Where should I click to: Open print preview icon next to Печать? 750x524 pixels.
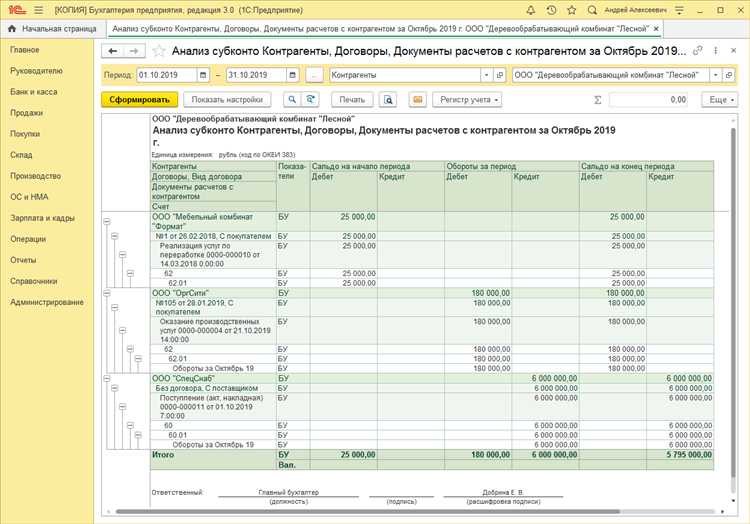388,100
